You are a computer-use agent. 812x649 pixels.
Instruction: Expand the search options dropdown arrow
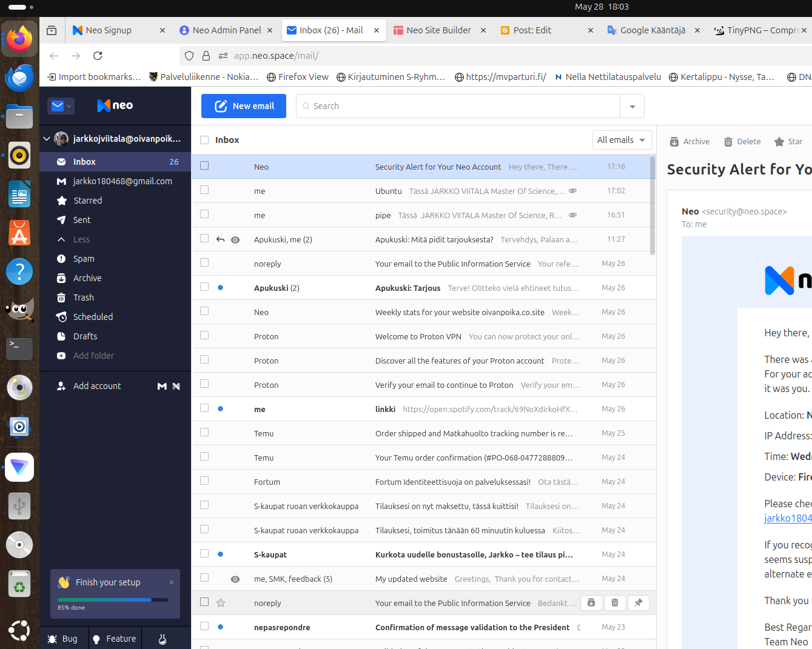tap(632, 107)
